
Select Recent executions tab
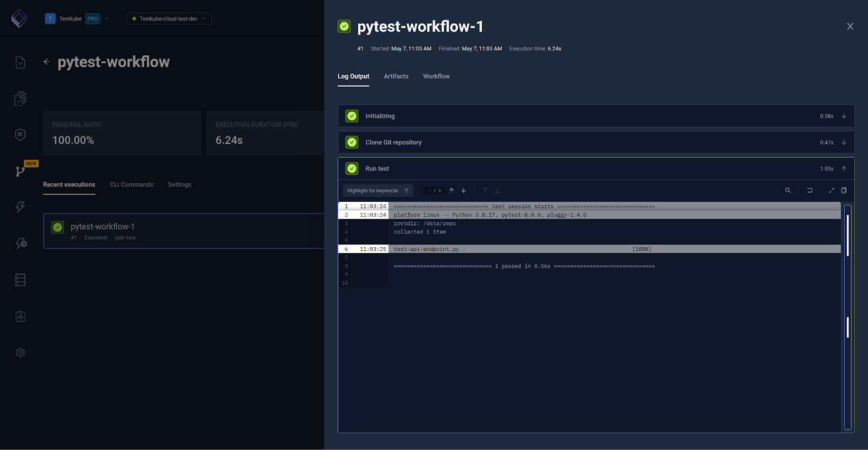(69, 185)
